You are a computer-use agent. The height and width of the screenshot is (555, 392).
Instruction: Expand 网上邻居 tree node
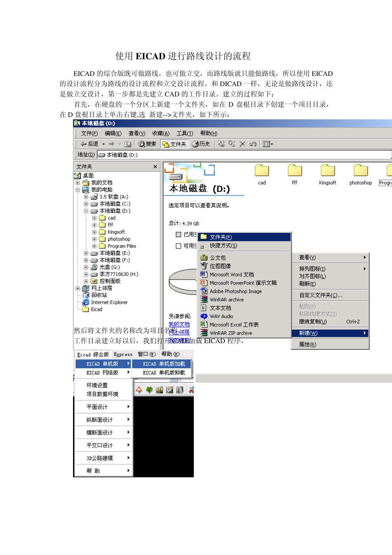click(x=78, y=288)
